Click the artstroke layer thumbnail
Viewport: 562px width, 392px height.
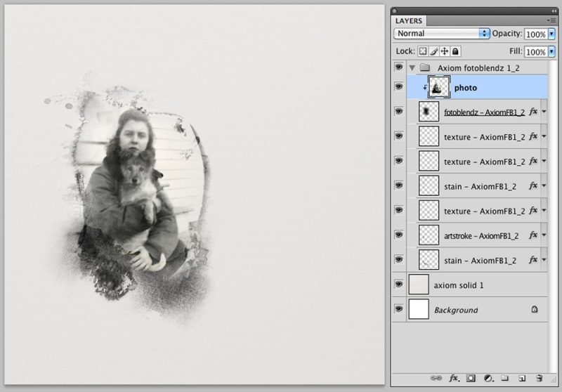coord(429,235)
